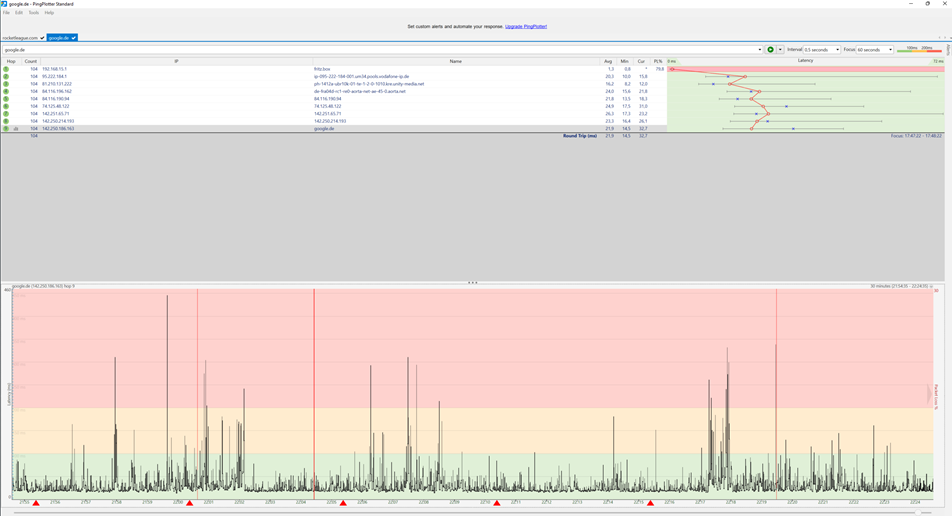Open the Edit menu
952x516 pixels.
19,12
